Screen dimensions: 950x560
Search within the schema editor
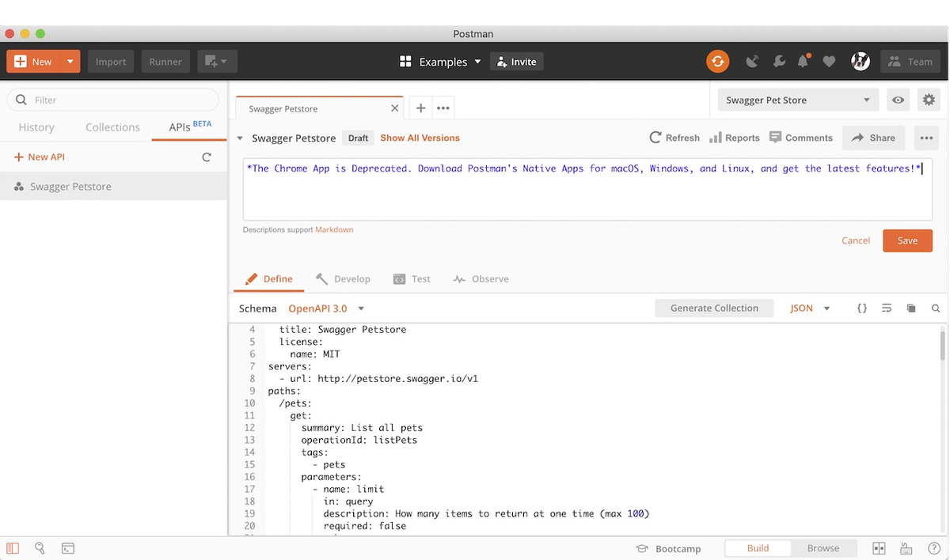coord(935,308)
